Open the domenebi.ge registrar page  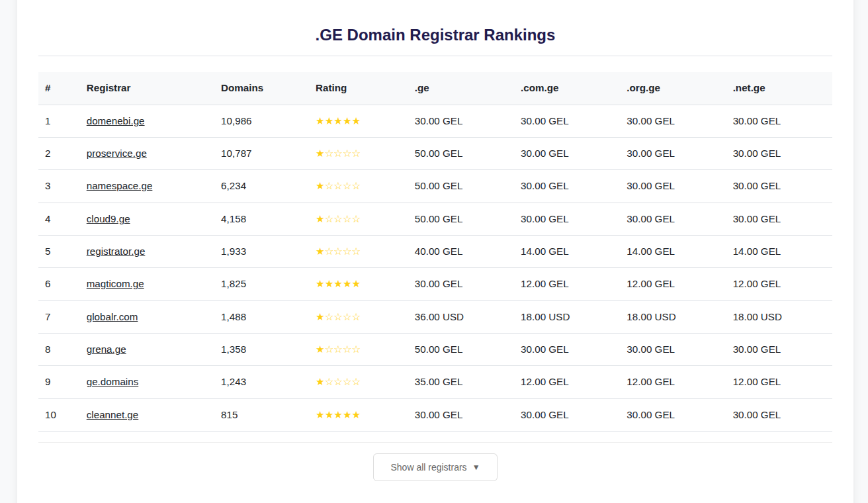[x=115, y=121]
